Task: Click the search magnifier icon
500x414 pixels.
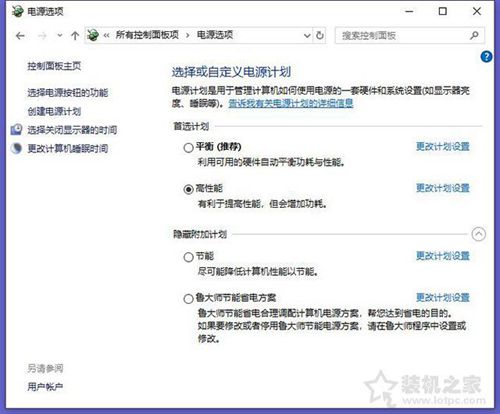Action: click(x=474, y=35)
